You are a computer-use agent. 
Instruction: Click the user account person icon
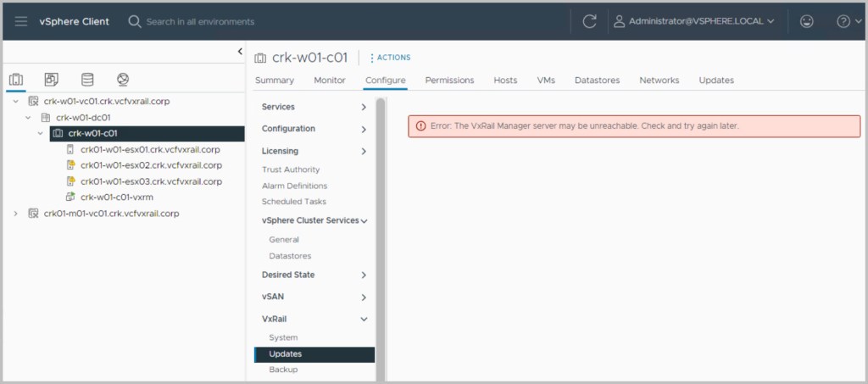point(620,21)
